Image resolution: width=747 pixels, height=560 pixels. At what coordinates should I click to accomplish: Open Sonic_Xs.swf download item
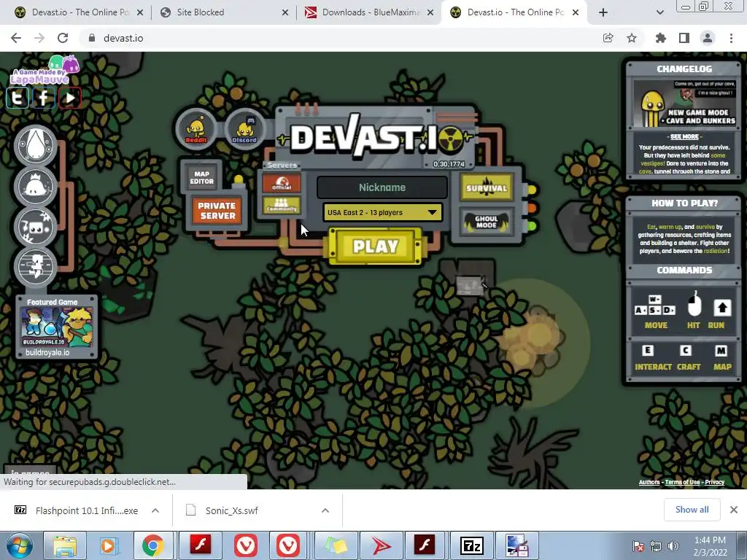tap(231, 510)
